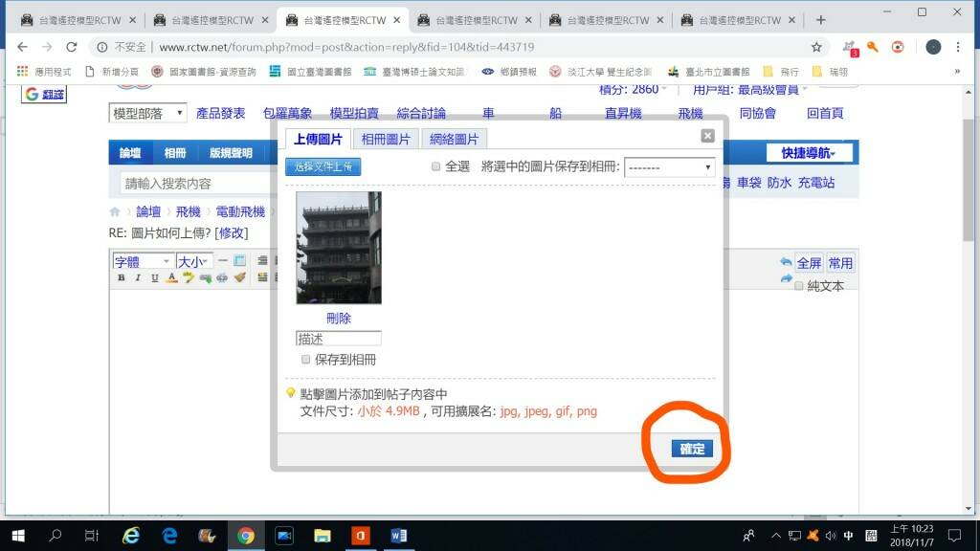
Task: Click the italic formatting icon
Action: click(x=138, y=278)
